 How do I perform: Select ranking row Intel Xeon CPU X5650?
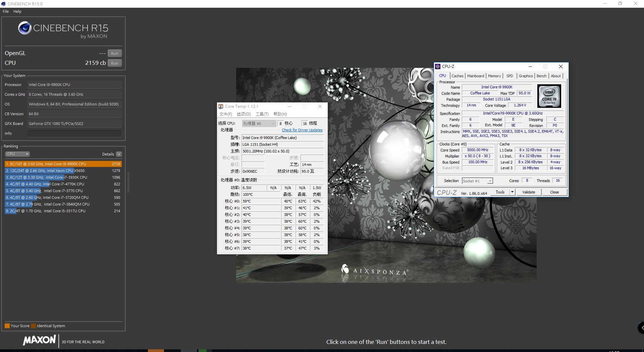tap(63, 171)
